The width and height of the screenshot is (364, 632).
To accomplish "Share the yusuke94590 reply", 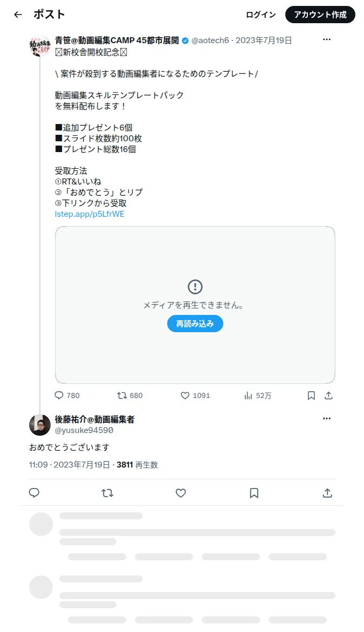I will 327,492.
